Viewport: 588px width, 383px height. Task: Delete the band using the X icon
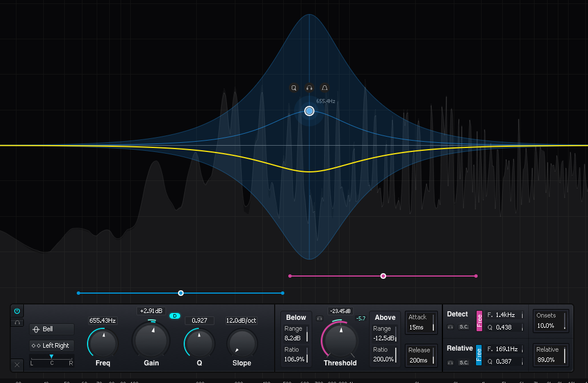(17, 365)
